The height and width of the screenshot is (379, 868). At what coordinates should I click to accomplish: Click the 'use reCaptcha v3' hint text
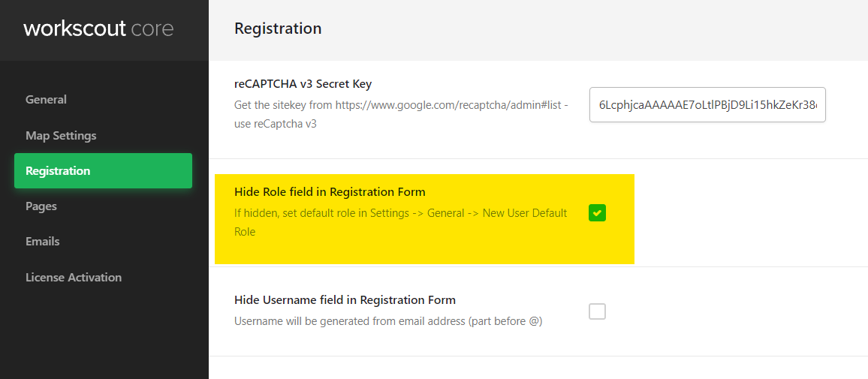tap(275, 124)
